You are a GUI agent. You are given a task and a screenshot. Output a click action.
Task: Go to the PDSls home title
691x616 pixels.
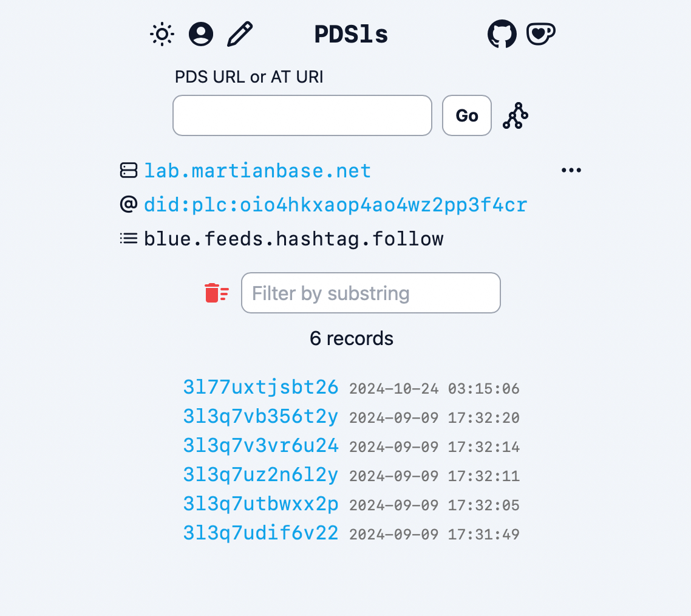click(351, 34)
